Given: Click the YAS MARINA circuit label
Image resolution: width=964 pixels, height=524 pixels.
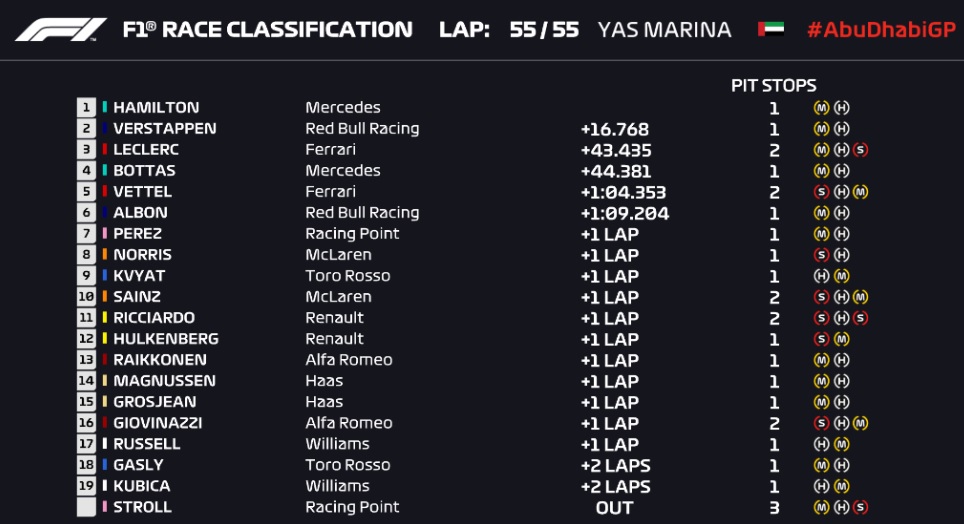Looking at the screenshot, I should (664, 29).
